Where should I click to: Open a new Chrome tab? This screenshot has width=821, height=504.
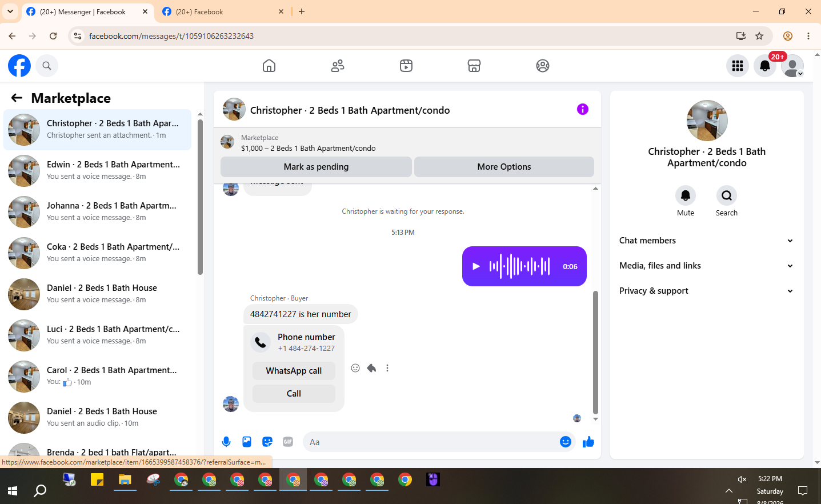302,11
